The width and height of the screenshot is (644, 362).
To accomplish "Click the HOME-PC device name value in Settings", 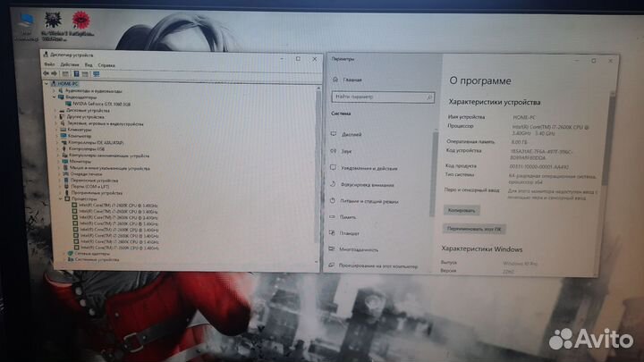I will pos(524,117).
